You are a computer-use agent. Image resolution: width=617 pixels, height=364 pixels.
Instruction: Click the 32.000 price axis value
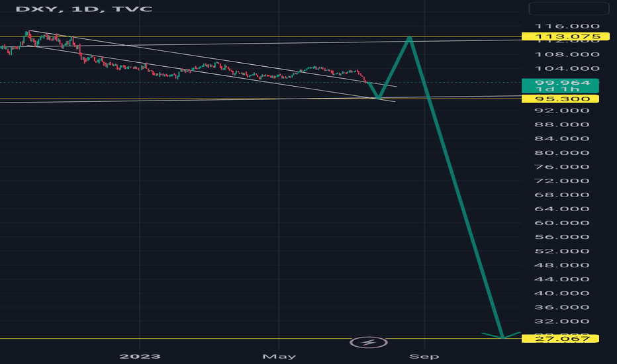(562, 322)
